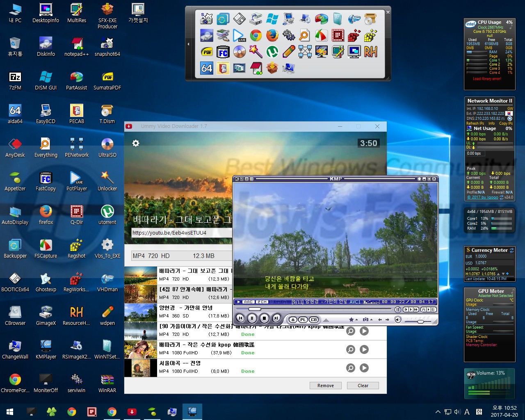This screenshot has height=420, width=525.
Task: Open Resource Hacker RH in launcher panel
Action: (370, 52)
